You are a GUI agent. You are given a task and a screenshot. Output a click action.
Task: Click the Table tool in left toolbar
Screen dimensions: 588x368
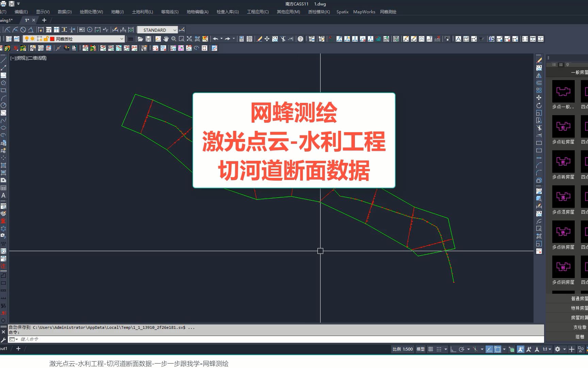coord(3,188)
